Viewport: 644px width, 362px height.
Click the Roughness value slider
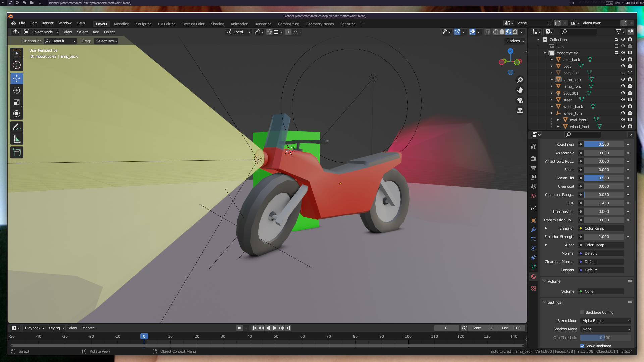pos(604,144)
